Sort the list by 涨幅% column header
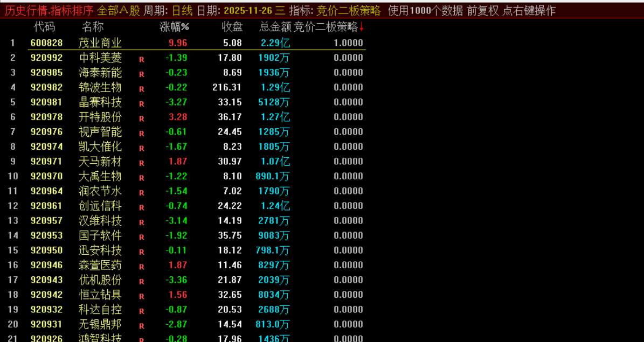Viewport: 644px width, 342px height. pyautogui.click(x=174, y=27)
